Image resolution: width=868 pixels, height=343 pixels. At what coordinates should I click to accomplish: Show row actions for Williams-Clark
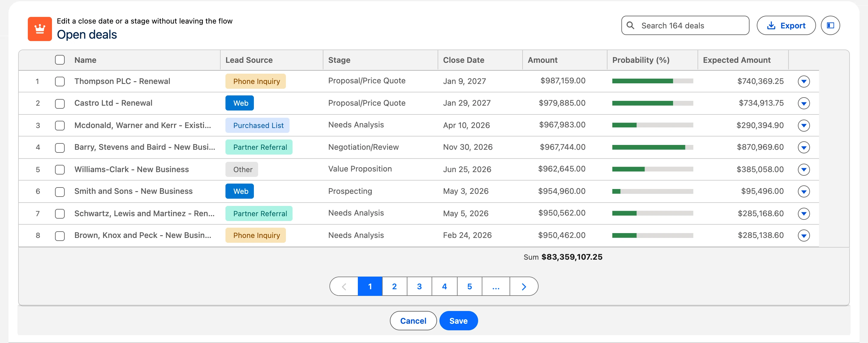(x=804, y=170)
